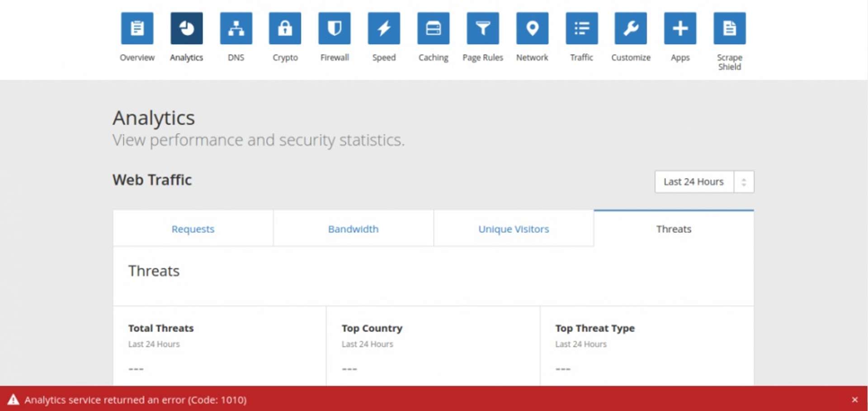
Task: Select the Customize wrench icon
Action: 631,28
